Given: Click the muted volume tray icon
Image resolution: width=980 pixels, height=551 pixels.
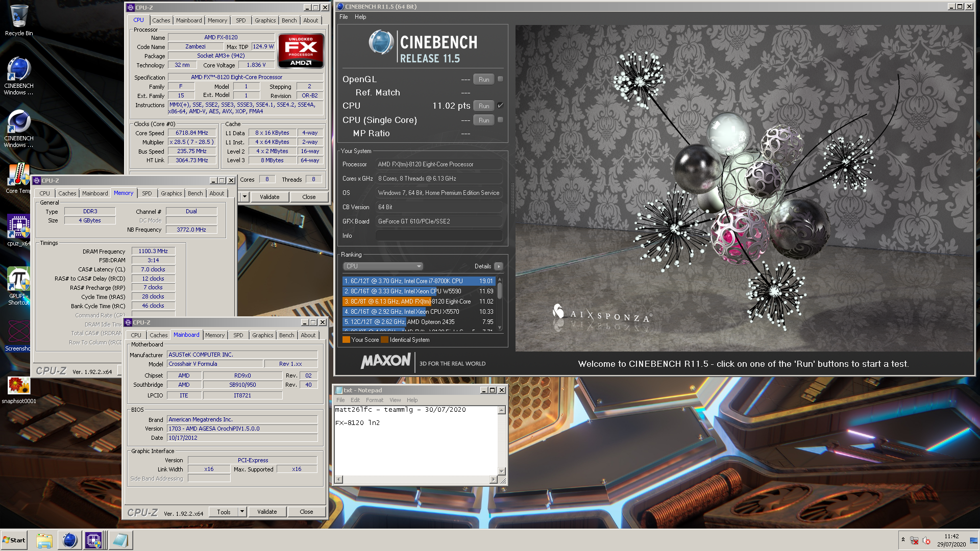Looking at the screenshot, I should [926, 540].
